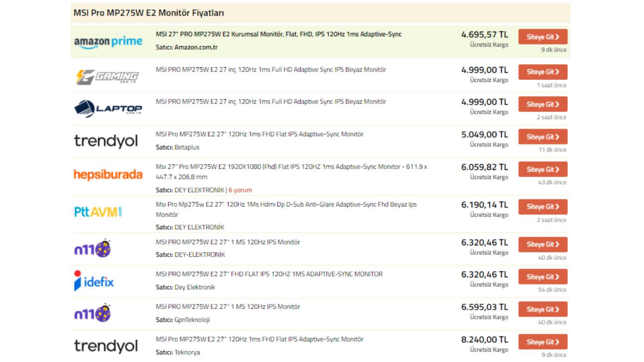Click the PttAVM store logo
The width and height of the screenshot is (644, 362).
[x=98, y=212]
